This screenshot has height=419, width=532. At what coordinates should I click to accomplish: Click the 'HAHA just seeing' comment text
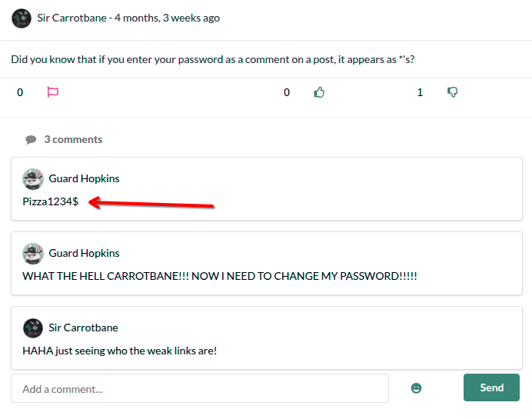pos(120,351)
